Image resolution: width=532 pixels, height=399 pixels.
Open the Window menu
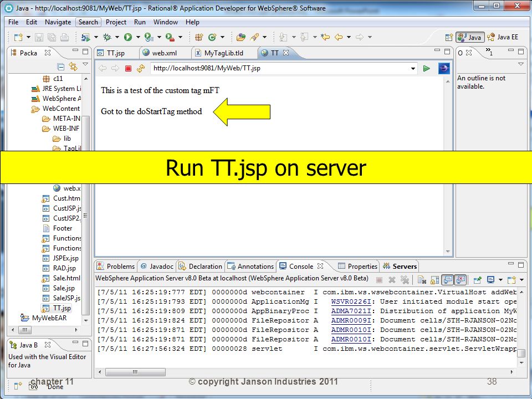(x=166, y=22)
